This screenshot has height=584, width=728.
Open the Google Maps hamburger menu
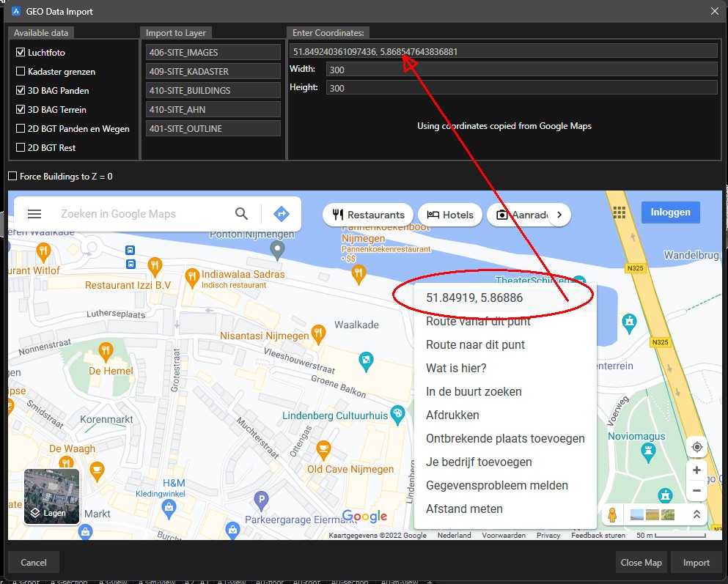click(34, 214)
